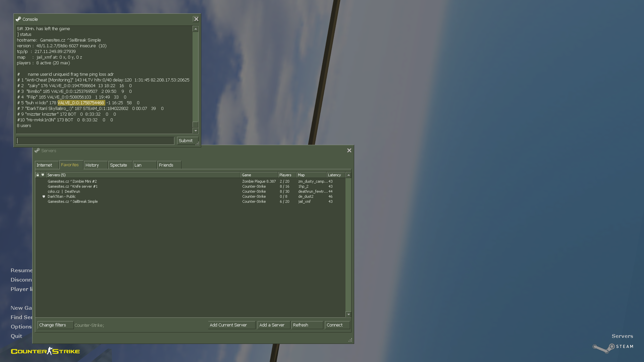Click the highlighted VALVE_0:0:1758754468 ID in console
This screenshot has width=644, height=362.
(81, 103)
